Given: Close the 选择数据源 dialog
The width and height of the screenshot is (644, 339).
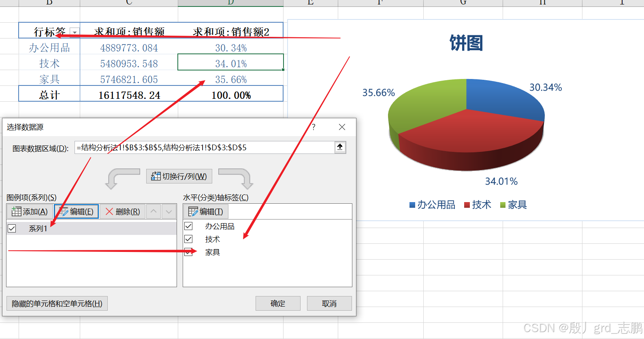Looking at the screenshot, I should pyautogui.click(x=342, y=127).
